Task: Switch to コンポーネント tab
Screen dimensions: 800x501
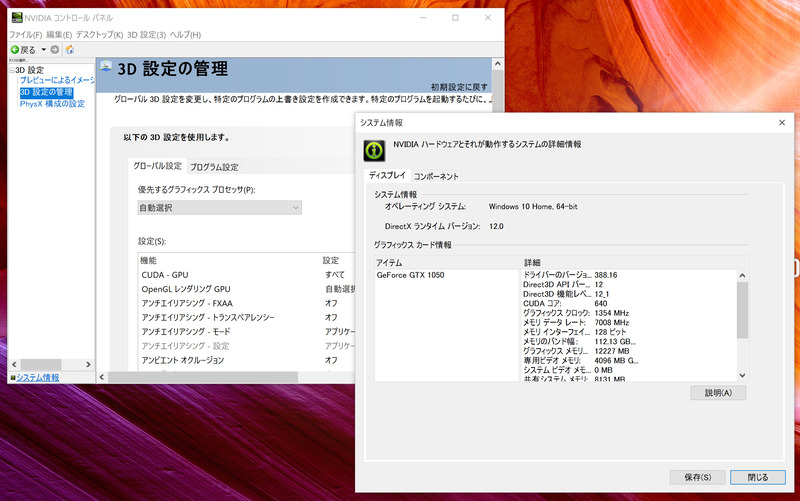Action: click(x=436, y=176)
